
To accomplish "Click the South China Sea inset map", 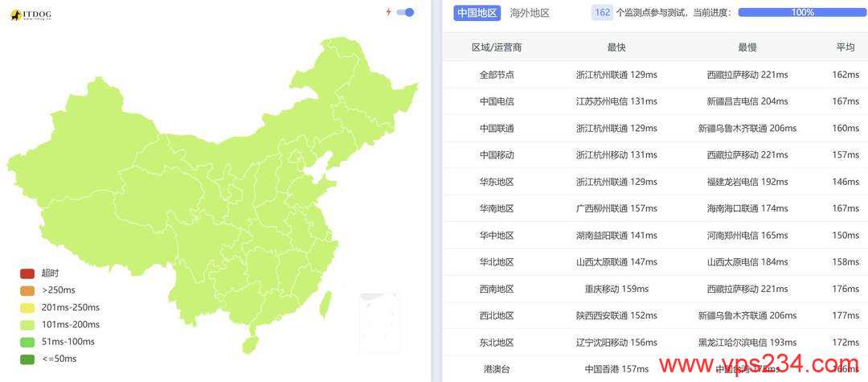I will [x=379, y=322].
